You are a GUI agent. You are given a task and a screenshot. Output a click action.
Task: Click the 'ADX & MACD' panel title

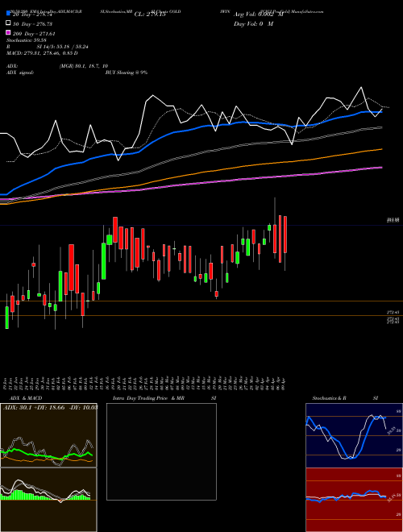(x=26, y=398)
